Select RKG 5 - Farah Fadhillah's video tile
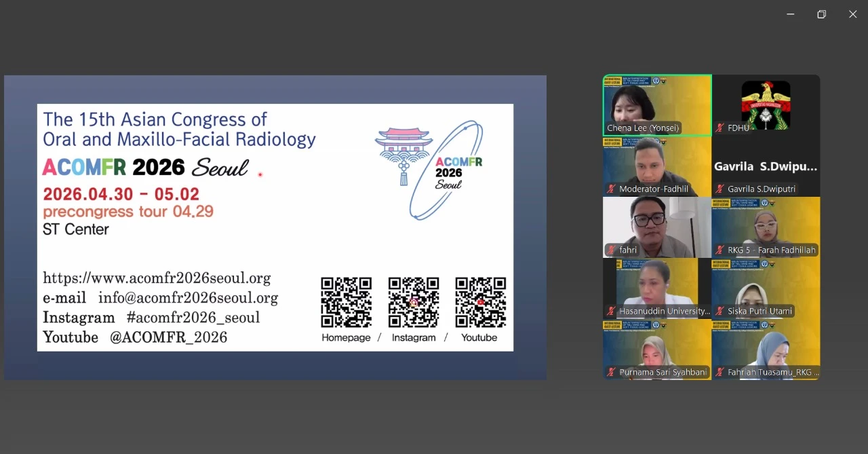 pos(766,227)
